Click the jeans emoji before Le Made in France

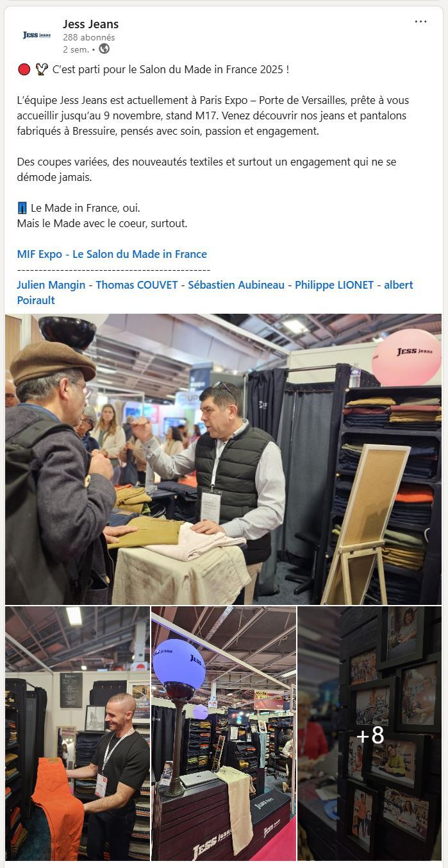tap(22, 208)
